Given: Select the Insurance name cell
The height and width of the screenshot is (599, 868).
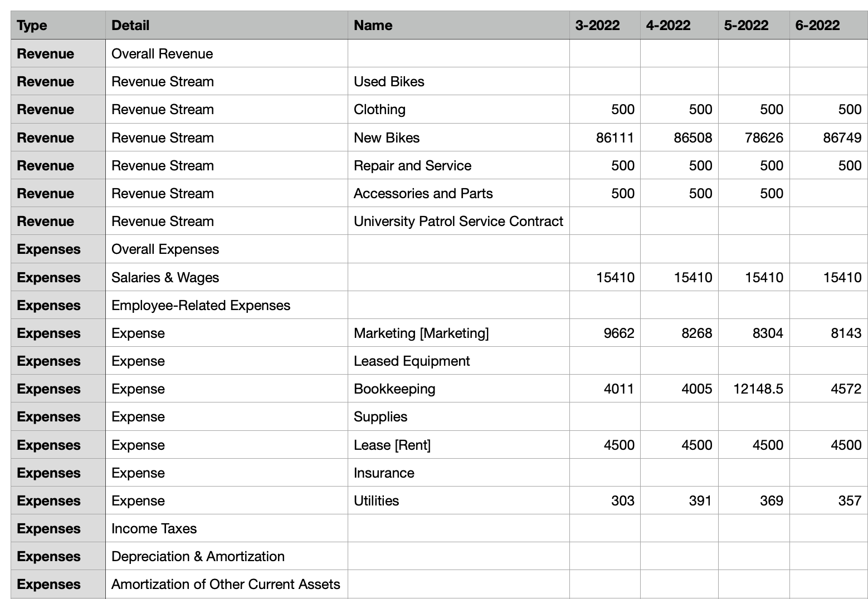Looking at the screenshot, I should click(x=459, y=473).
